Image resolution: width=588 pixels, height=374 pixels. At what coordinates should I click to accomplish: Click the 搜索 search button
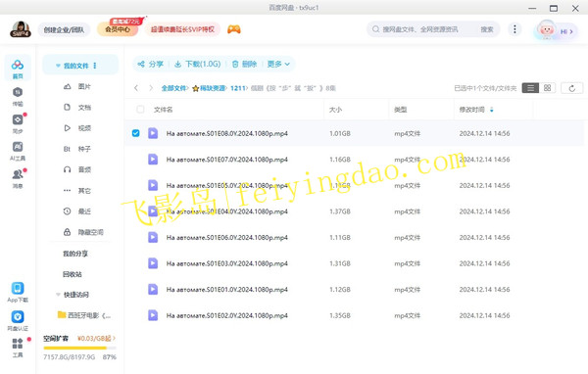click(487, 29)
